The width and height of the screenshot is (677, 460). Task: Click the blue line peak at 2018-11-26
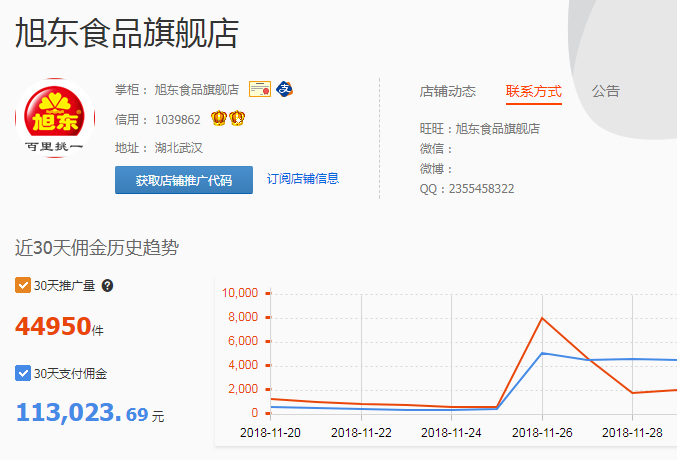542,353
